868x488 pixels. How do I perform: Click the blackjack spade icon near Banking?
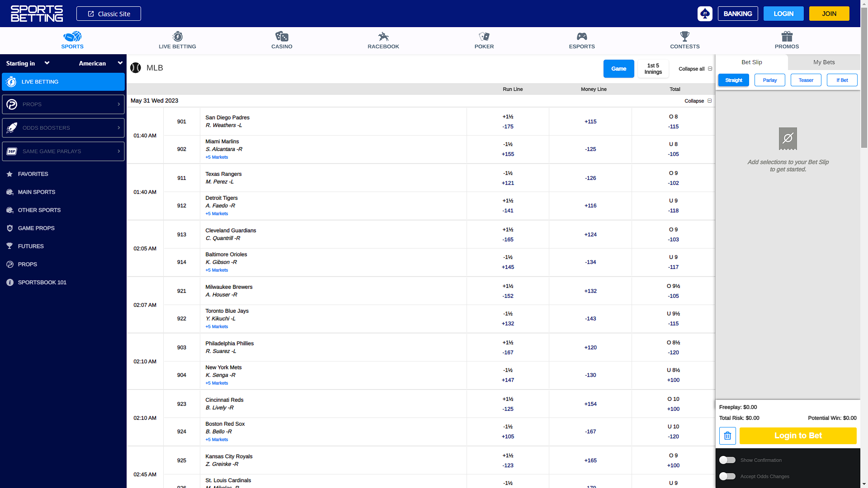[x=705, y=14]
